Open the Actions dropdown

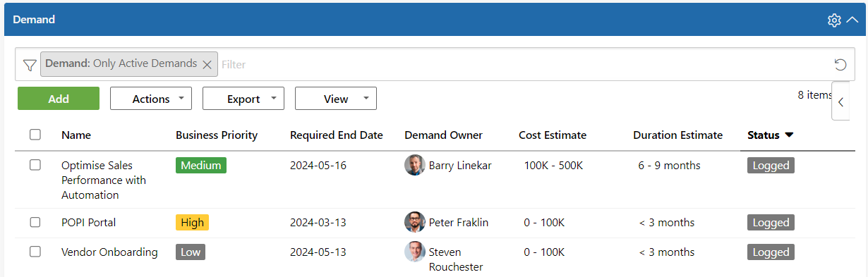point(151,99)
